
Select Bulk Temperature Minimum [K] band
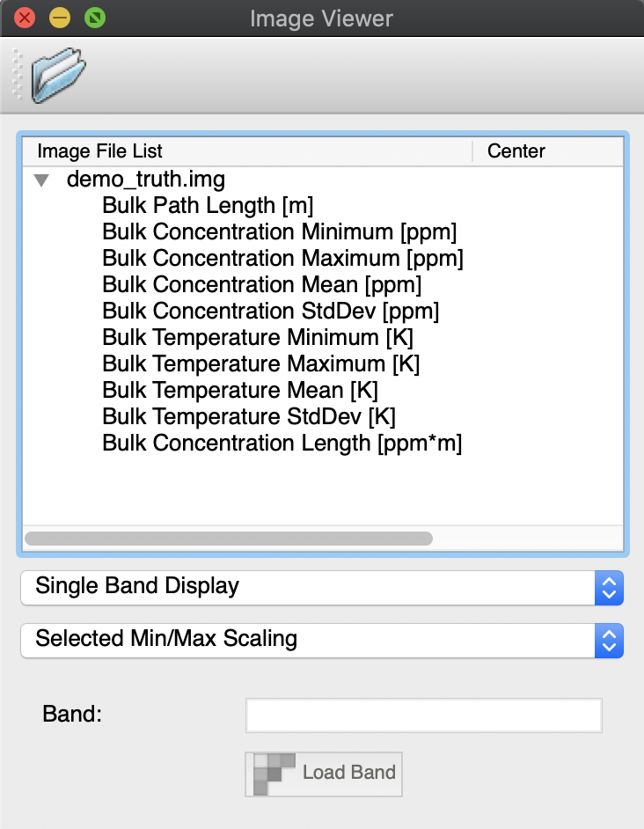[x=258, y=338]
